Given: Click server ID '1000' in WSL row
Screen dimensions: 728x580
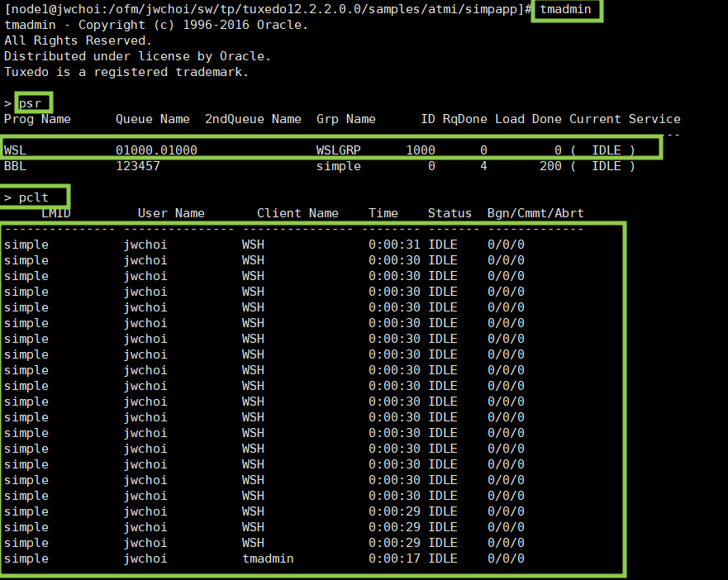Looking at the screenshot, I should 421,150.
